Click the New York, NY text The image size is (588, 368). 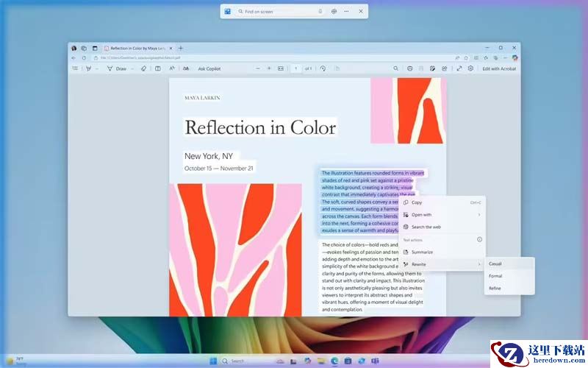(209, 156)
